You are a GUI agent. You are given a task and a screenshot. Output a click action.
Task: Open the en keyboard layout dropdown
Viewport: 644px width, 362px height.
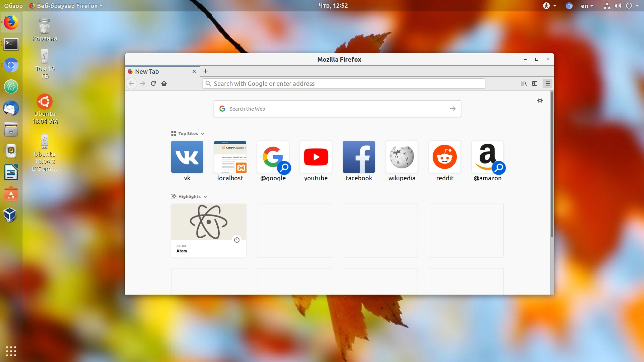[x=587, y=6]
